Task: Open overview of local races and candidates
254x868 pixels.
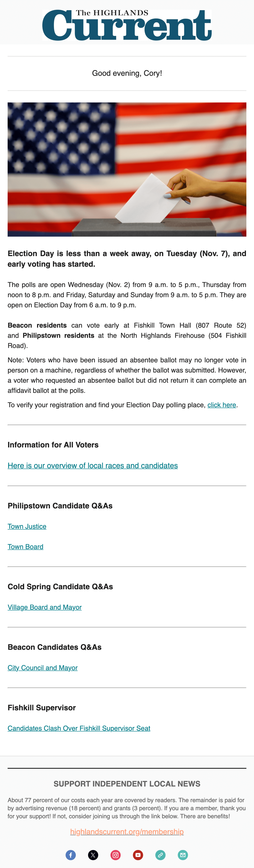Action: [x=93, y=465]
